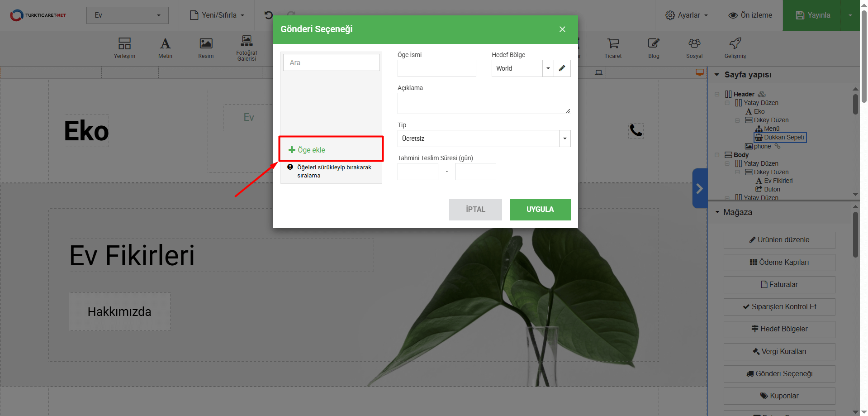This screenshot has width=868, height=416.
Task: Open the Ev page selector dropdown
Action: click(127, 15)
